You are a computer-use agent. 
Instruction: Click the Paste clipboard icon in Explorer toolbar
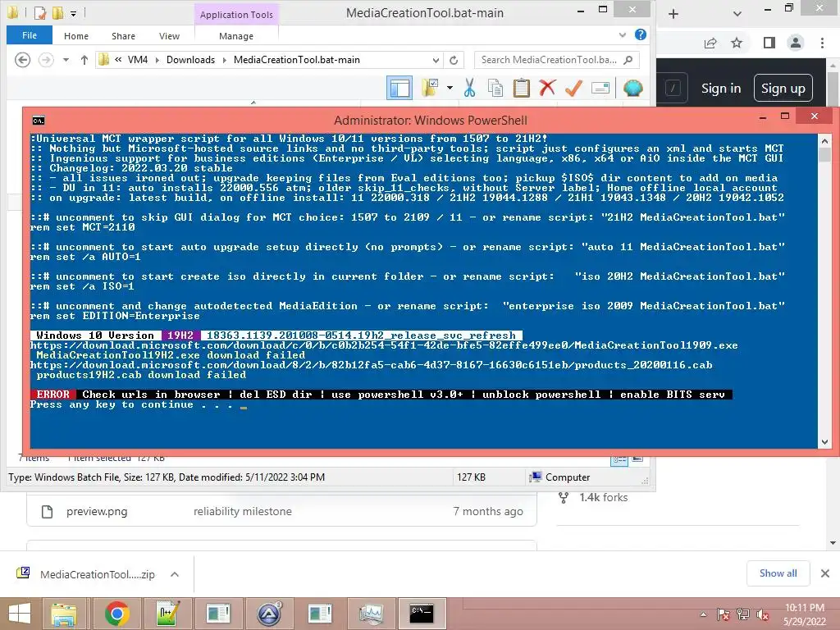[x=521, y=88]
